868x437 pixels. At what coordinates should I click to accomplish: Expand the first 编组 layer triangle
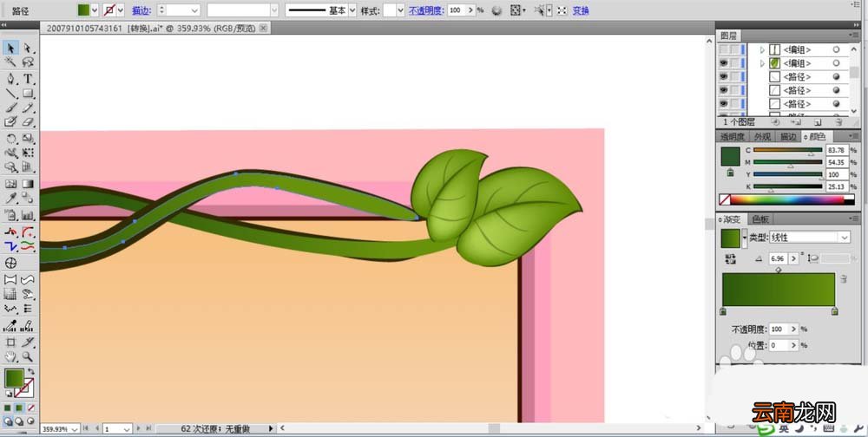click(762, 49)
